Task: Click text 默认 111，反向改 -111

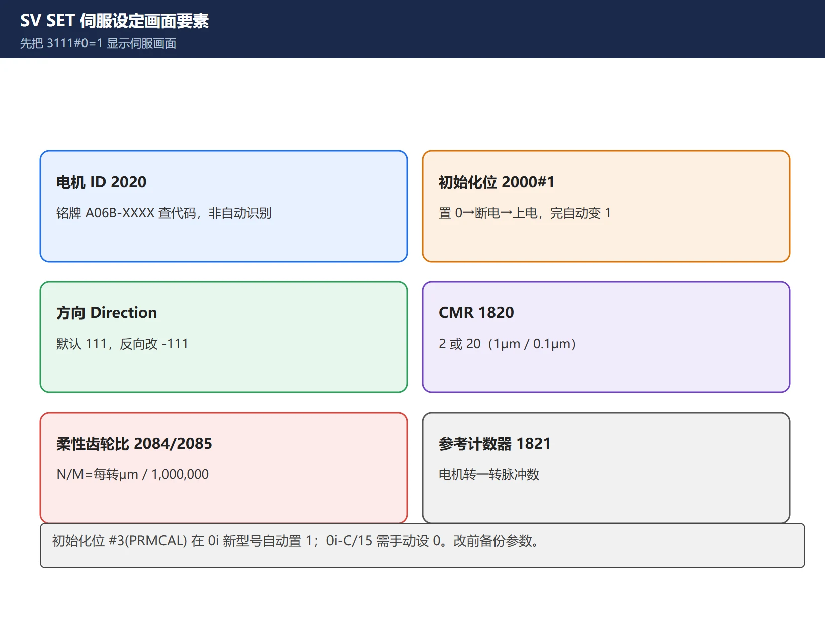Action: point(122,344)
